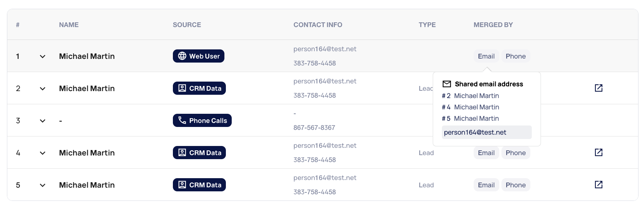The height and width of the screenshot is (210, 644).
Task: Expand row 5 Michael Martin chevron
Action: pyautogui.click(x=42, y=185)
